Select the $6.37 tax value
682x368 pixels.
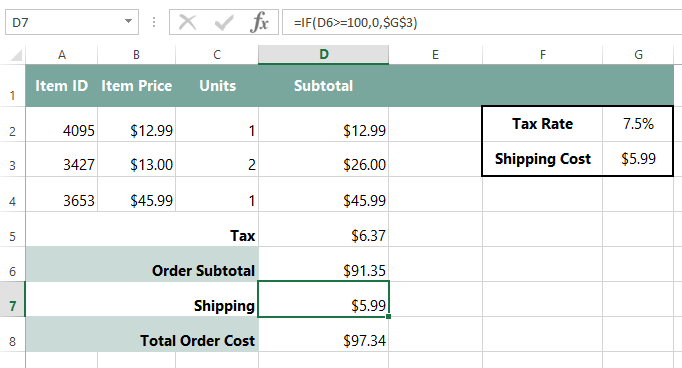pyautogui.click(x=324, y=230)
